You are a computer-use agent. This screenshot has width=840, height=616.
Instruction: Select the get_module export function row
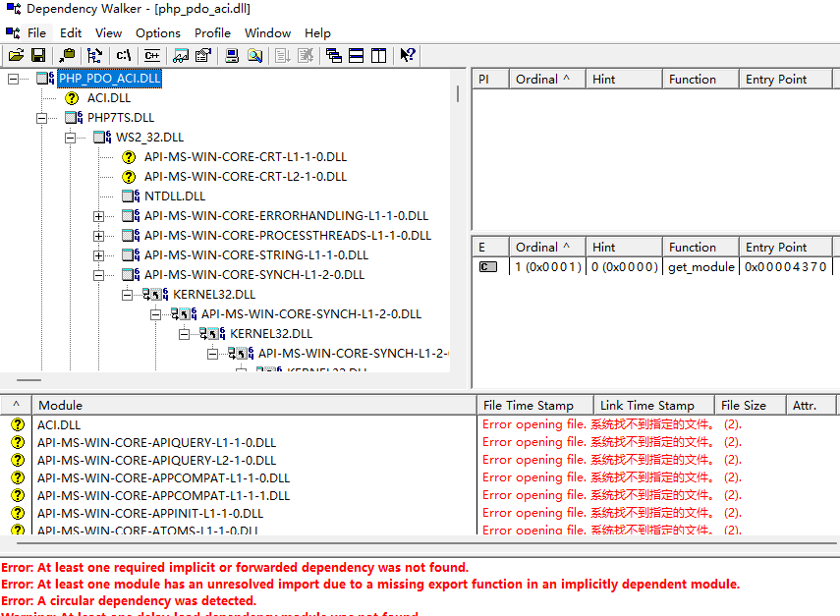(700, 266)
